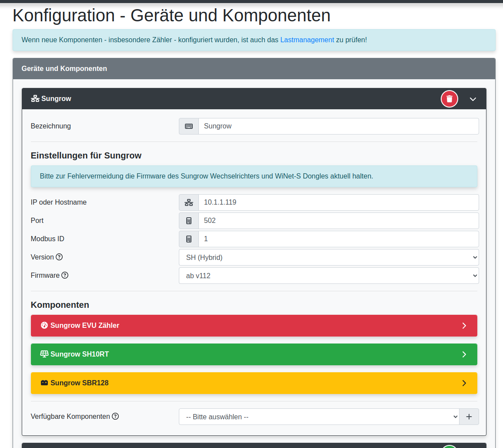Open the help tooltip next to Version
This screenshot has width=503, height=448.
[x=59, y=257]
